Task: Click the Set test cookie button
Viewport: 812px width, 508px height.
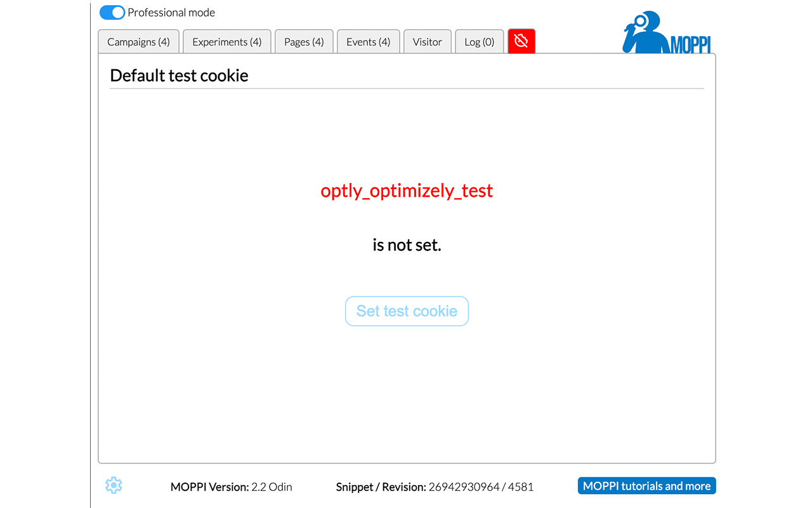Action: [x=407, y=311]
